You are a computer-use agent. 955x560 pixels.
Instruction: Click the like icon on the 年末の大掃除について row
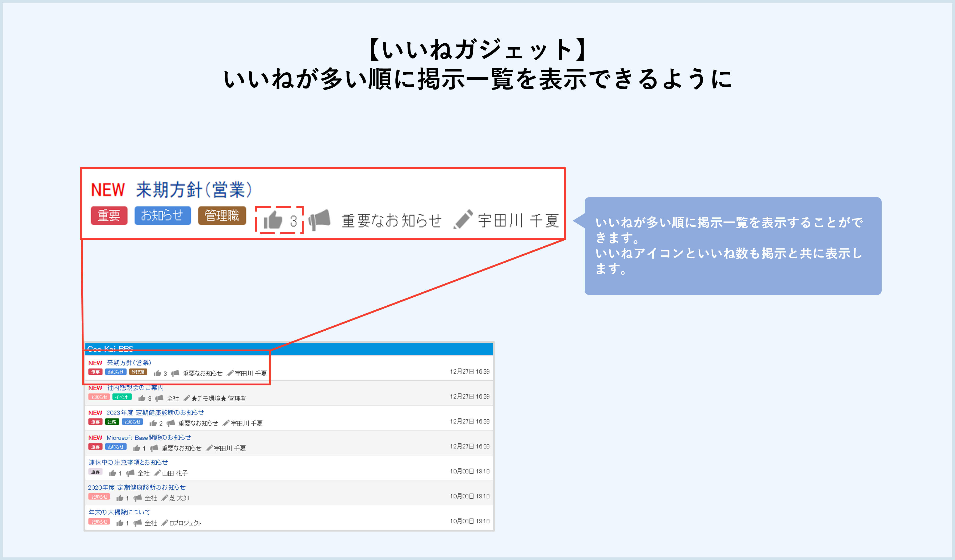click(120, 523)
